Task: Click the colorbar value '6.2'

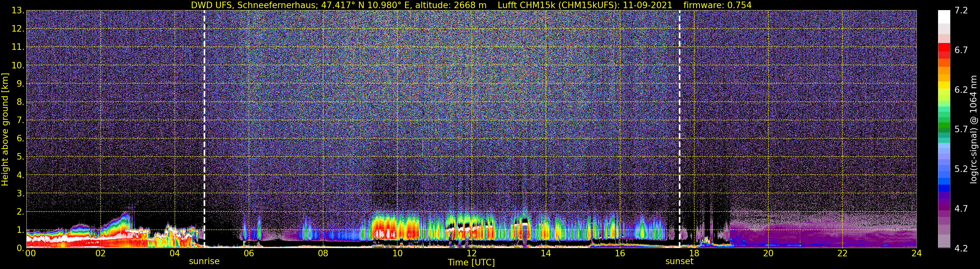Action: (x=961, y=90)
